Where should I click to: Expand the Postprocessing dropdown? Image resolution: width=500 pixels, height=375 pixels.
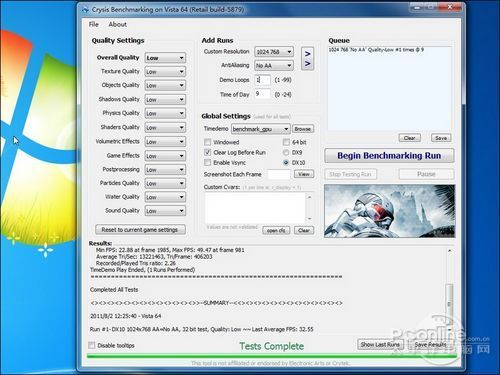[x=165, y=170]
